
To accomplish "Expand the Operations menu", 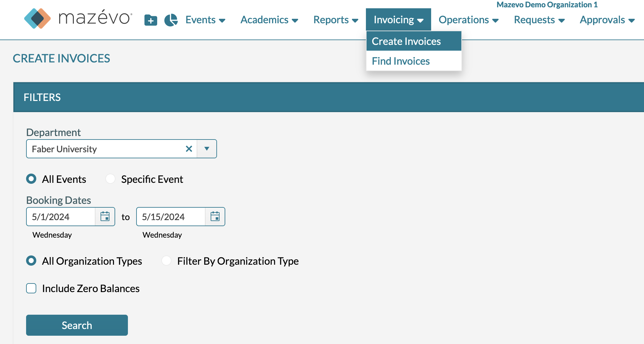I will point(468,20).
